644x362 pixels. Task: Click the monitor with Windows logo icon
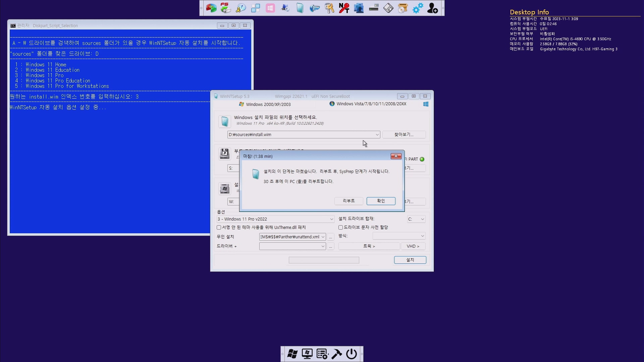tap(307, 354)
